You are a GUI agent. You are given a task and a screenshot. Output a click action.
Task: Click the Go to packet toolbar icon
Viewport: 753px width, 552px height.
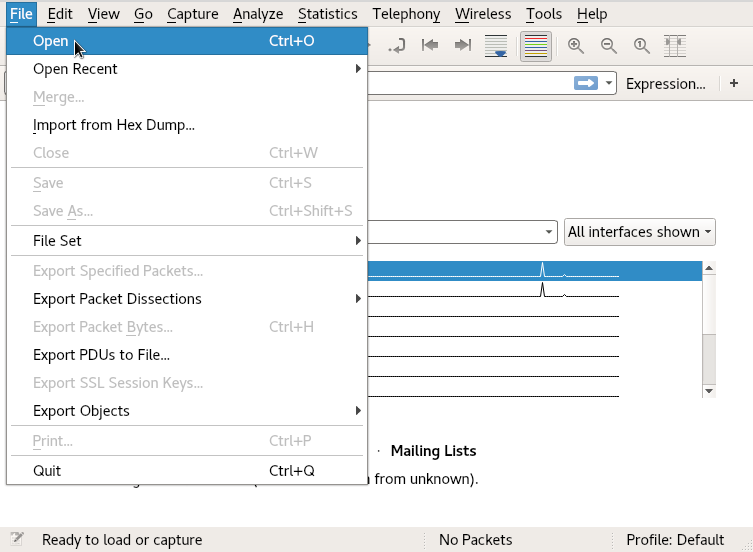click(x=397, y=46)
